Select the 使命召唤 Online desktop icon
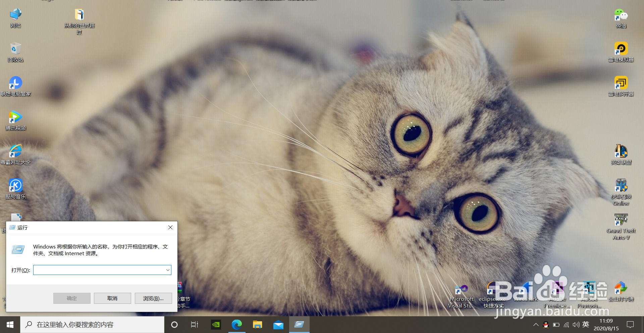 [x=621, y=192]
